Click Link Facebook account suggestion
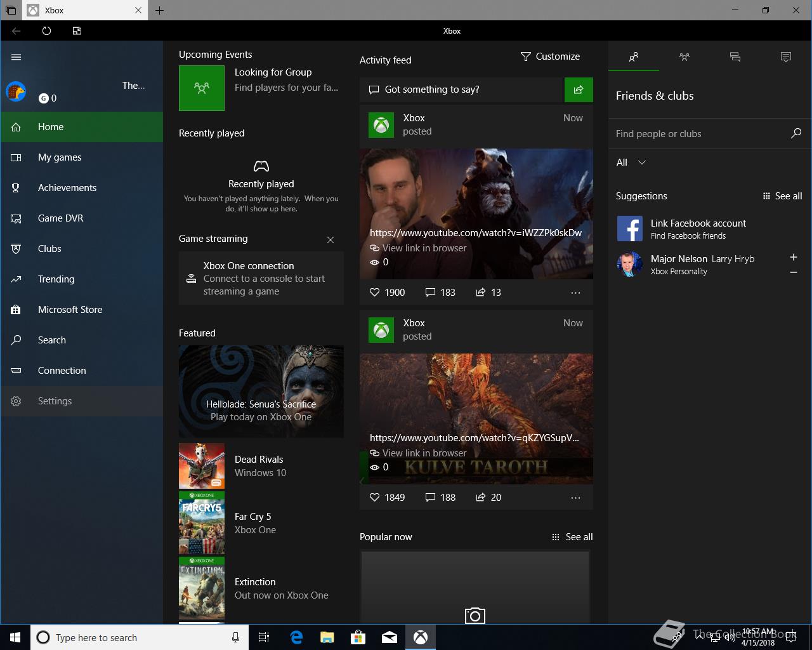812x650 pixels. click(x=710, y=229)
